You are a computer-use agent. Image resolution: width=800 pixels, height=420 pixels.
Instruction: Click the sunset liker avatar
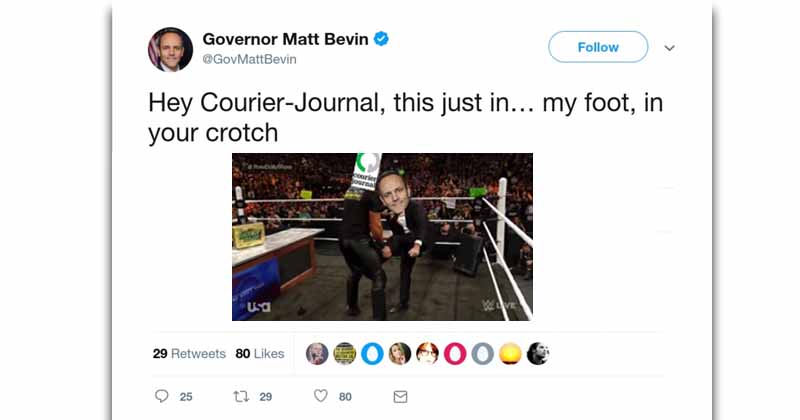point(510,354)
